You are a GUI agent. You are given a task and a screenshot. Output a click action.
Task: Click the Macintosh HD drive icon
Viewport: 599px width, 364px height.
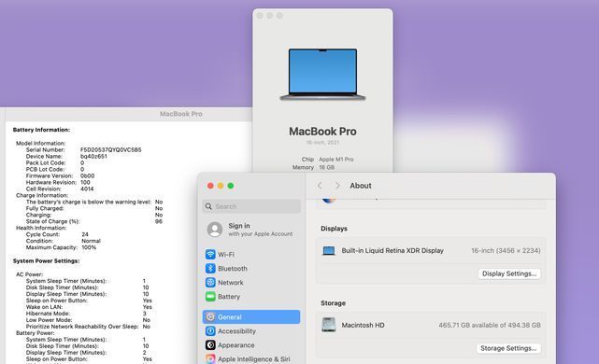point(329,325)
